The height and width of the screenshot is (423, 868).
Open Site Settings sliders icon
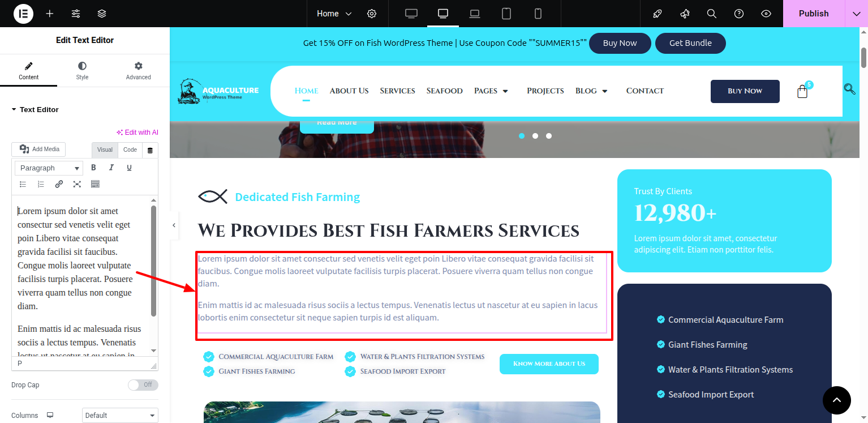76,14
